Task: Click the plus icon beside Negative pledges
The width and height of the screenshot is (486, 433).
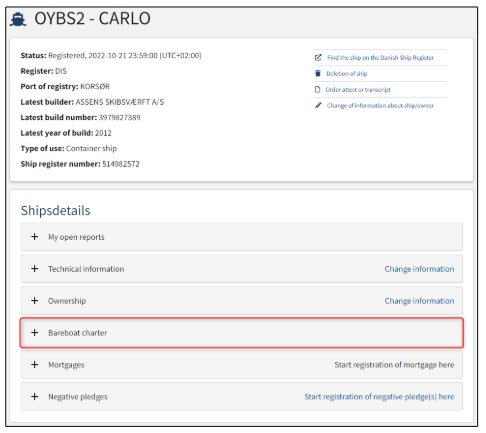Action: pyautogui.click(x=35, y=397)
